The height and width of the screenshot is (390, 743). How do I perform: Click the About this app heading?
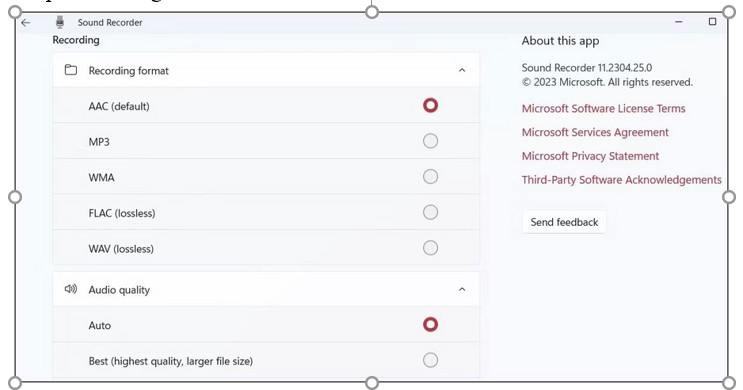click(x=560, y=41)
